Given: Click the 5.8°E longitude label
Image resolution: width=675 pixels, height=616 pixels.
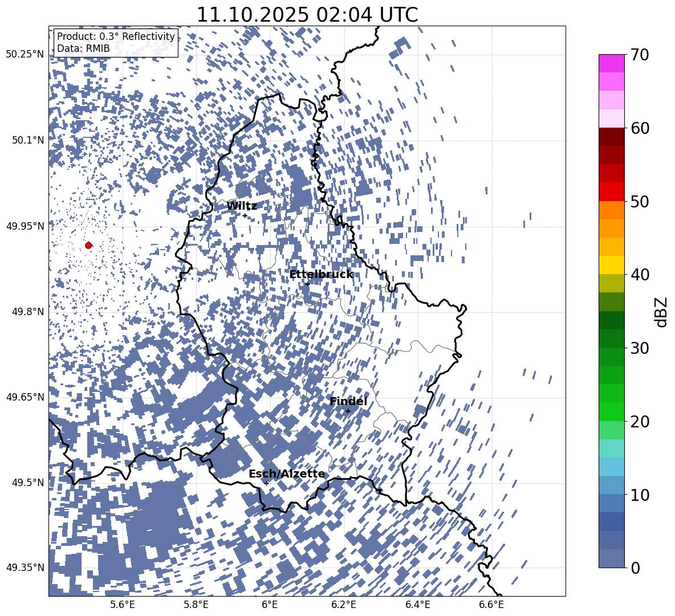Looking at the screenshot, I should click(196, 605).
